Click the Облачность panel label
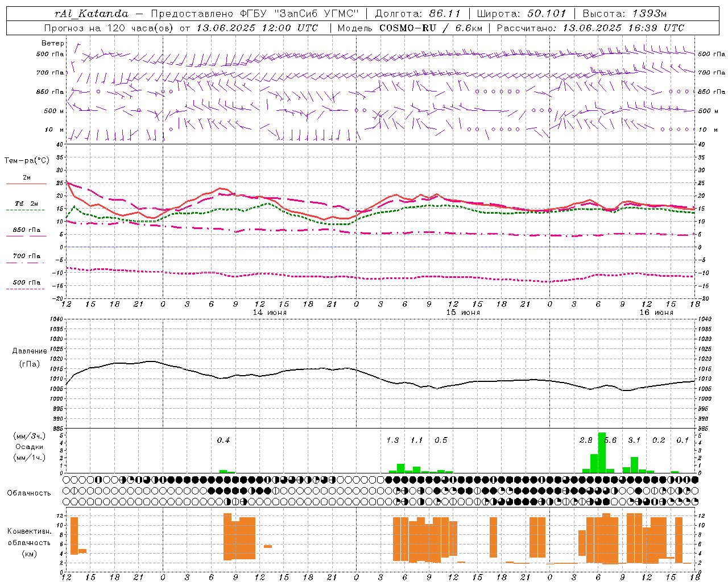This screenshot has width=728, height=582. tap(29, 493)
